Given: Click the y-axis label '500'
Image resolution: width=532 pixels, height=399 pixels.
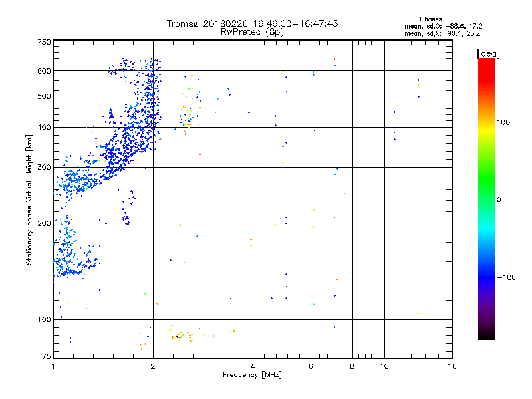Looking at the screenshot, I should point(44,96).
